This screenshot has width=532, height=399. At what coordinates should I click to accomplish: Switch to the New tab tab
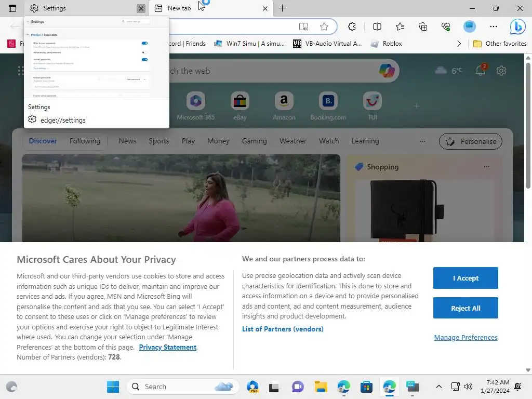(210, 8)
